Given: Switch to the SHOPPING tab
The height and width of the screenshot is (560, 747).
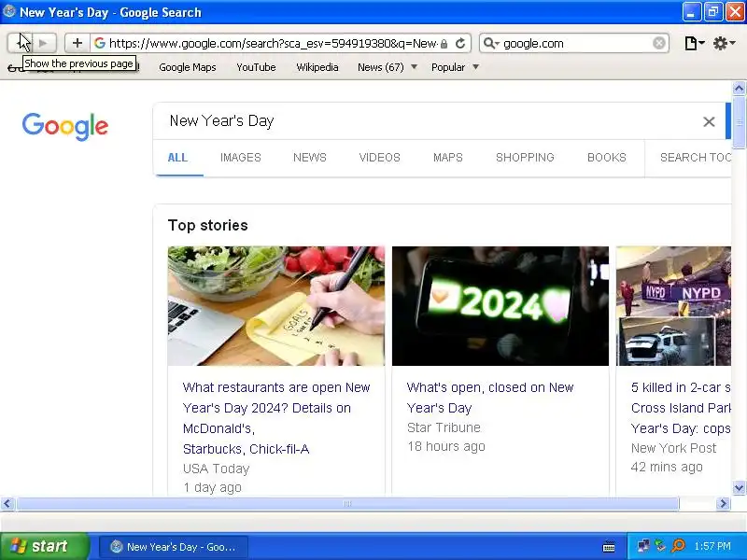Looking at the screenshot, I should [525, 158].
